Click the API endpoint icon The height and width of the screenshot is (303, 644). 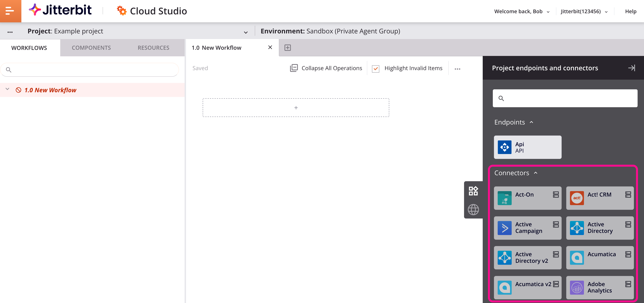[504, 147]
